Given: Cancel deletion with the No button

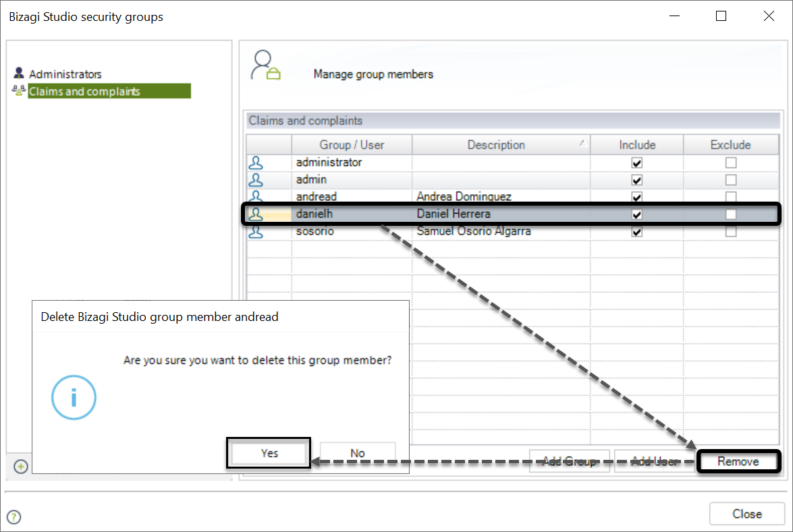Looking at the screenshot, I should 358,453.
